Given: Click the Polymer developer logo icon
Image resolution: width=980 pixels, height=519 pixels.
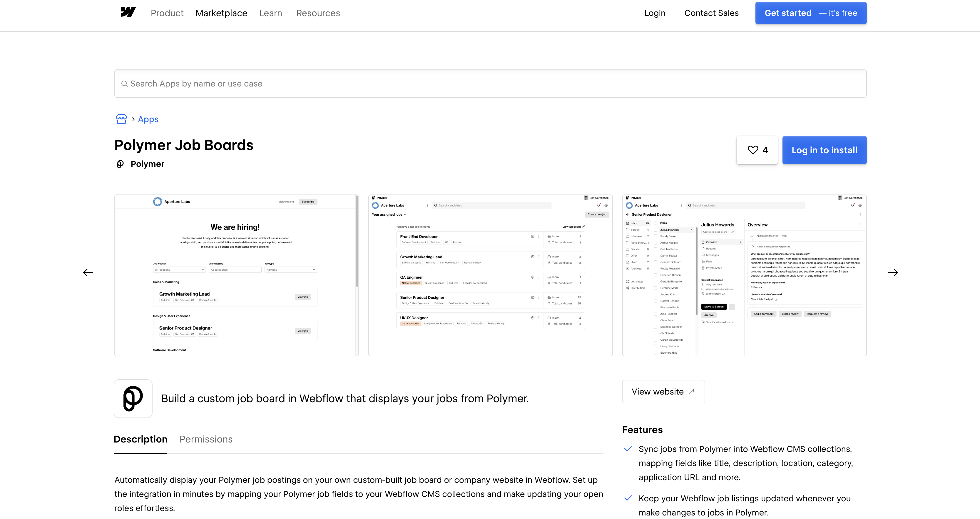Looking at the screenshot, I should [x=120, y=164].
